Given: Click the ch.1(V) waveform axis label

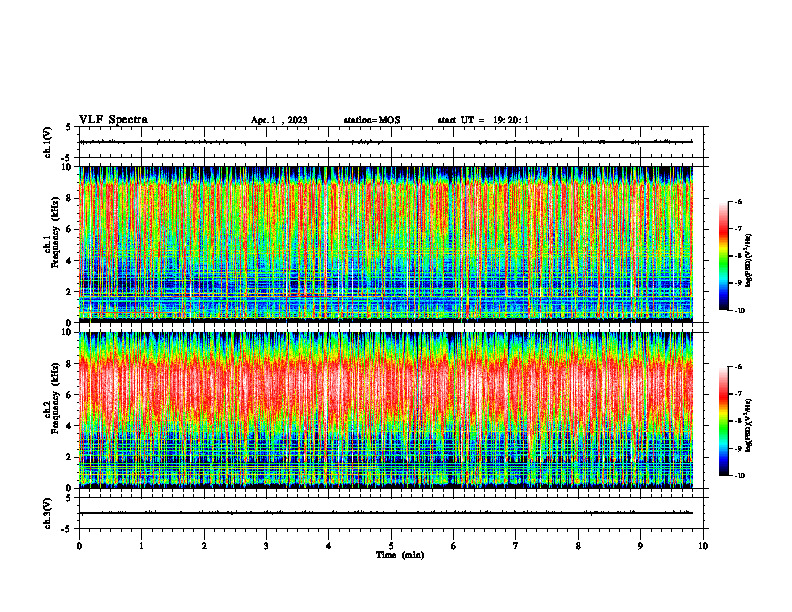Looking at the screenshot, I should [x=47, y=142].
